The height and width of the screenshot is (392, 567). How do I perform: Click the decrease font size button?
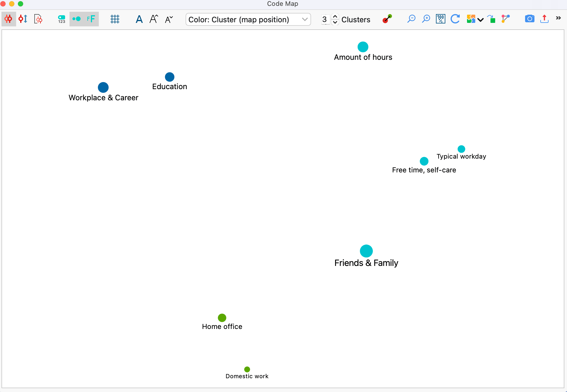click(x=169, y=19)
